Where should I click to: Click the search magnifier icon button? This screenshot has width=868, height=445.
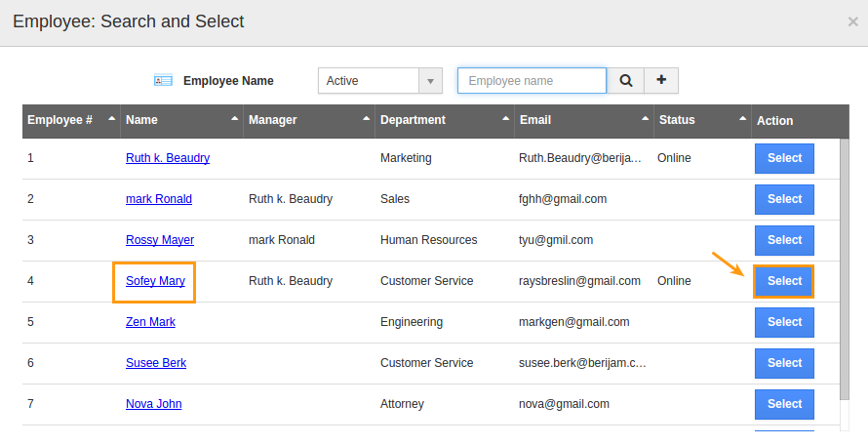tap(625, 80)
